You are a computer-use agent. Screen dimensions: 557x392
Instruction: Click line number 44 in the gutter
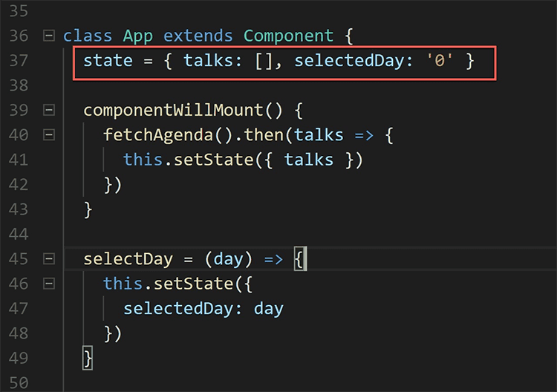point(20,234)
